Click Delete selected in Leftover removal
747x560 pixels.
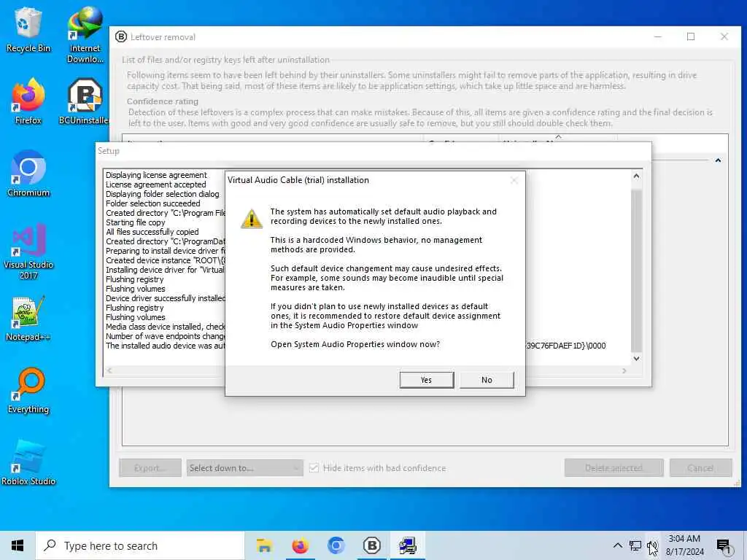coord(614,468)
